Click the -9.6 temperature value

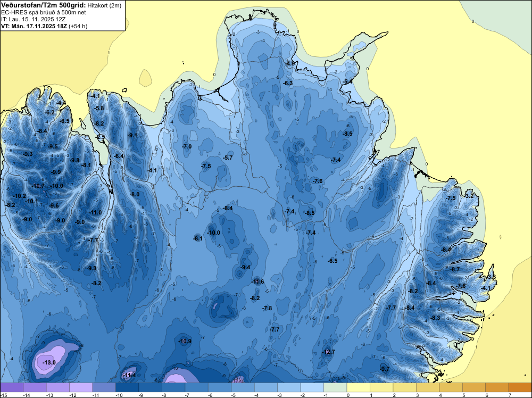[54, 205]
